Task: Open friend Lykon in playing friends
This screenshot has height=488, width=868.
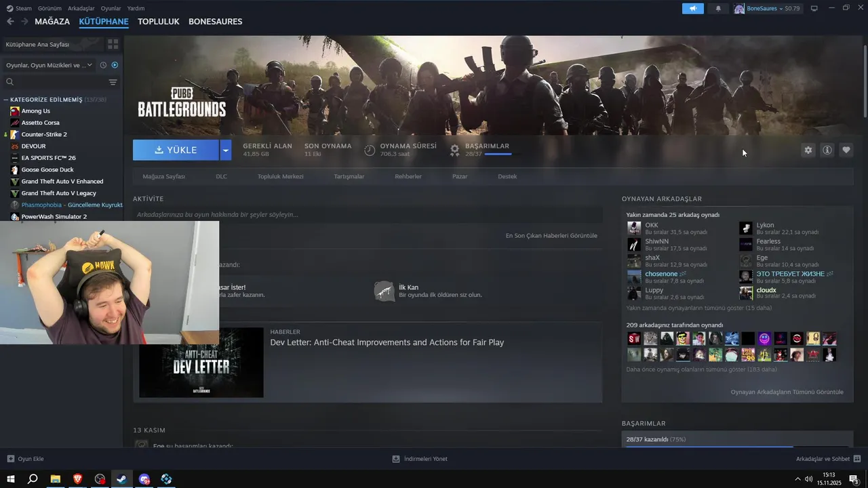Action: [x=765, y=225]
